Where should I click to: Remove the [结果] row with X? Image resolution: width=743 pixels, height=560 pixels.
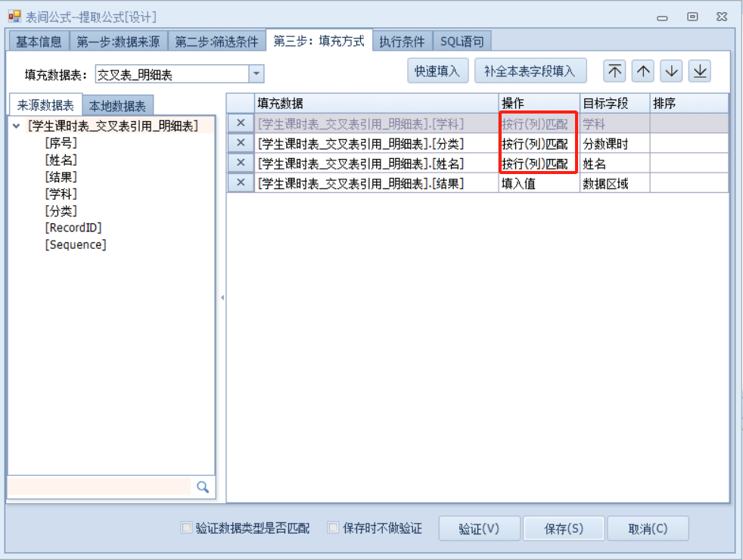(241, 182)
